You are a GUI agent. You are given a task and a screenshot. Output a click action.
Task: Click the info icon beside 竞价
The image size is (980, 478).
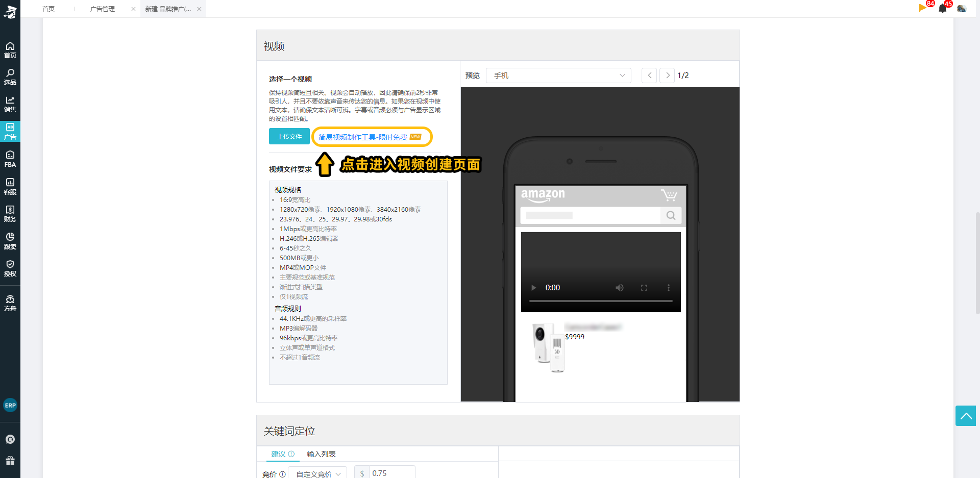[x=282, y=474]
